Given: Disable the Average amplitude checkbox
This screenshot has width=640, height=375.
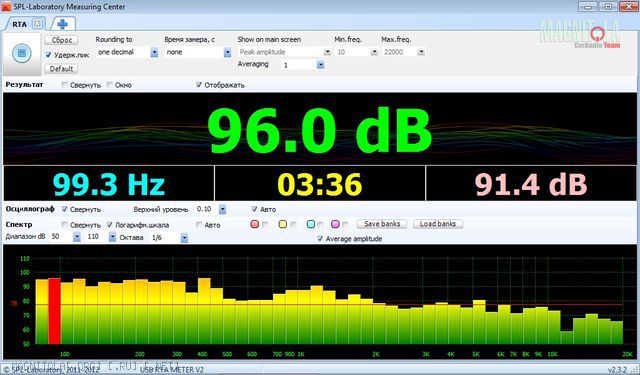Looking at the screenshot, I should pos(320,239).
